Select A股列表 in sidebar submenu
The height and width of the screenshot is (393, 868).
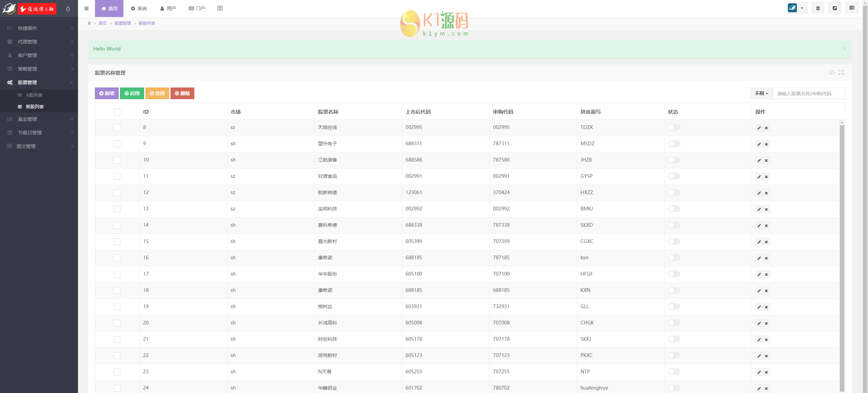click(x=34, y=95)
